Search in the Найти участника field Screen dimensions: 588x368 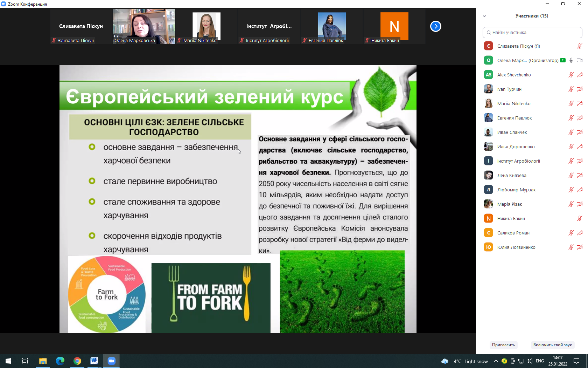click(x=532, y=33)
